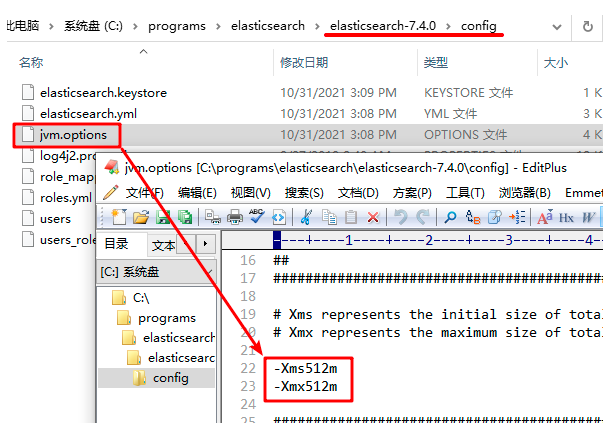Expand the chevron after programs in the breadcrumb
This screenshot has height=423, width=603.
(x=218, y=27)
